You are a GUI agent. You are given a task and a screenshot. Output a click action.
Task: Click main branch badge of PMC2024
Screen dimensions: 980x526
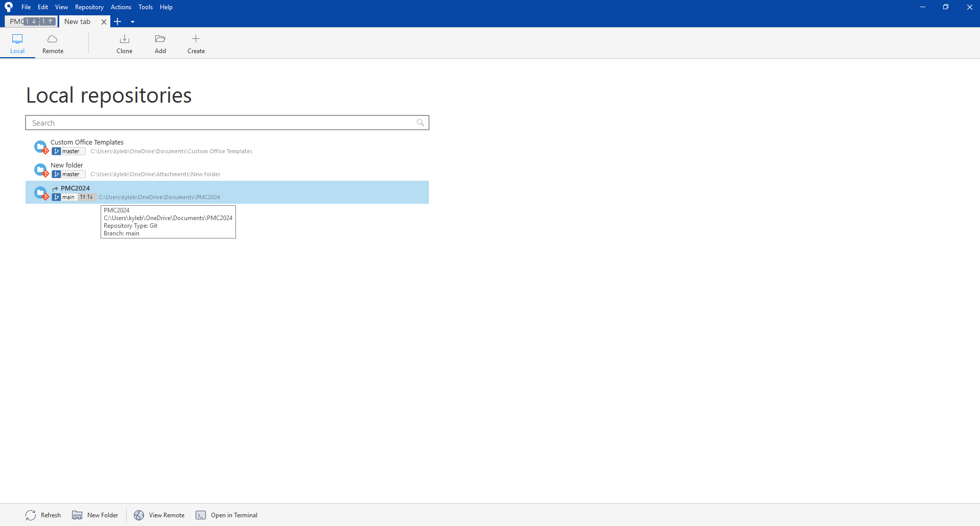tap(64, 197)
